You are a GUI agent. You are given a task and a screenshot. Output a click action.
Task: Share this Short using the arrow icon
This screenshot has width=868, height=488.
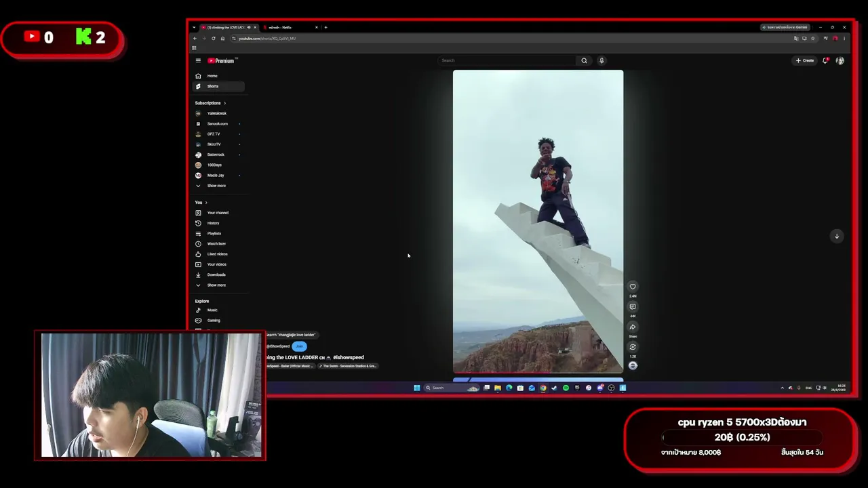633,327
